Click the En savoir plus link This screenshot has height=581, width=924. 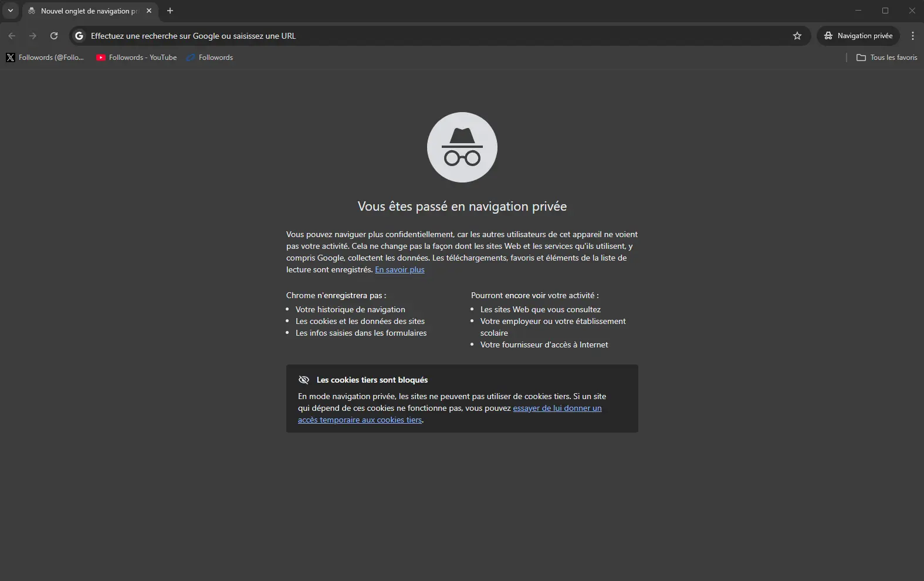coord(400,269)
